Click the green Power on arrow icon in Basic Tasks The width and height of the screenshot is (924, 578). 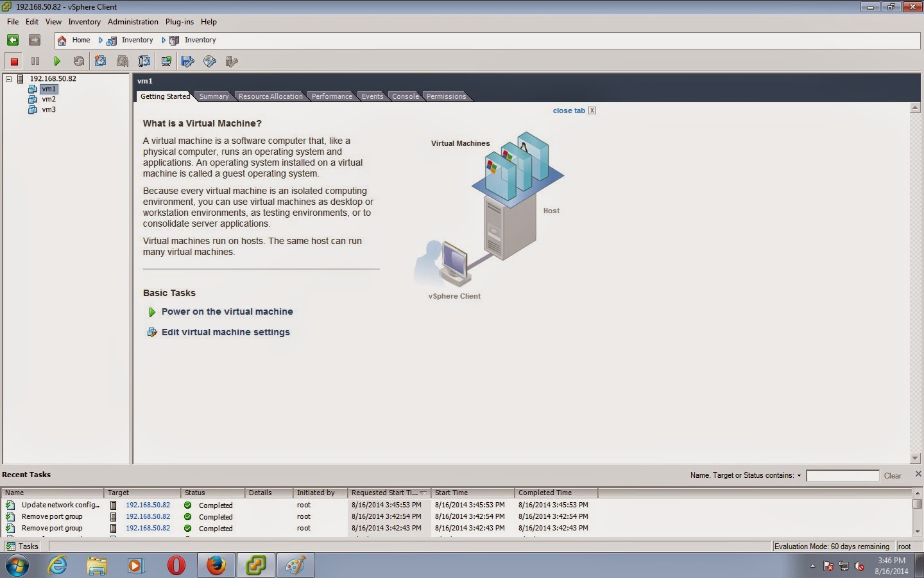pyautogui.click(x=152, y=312)
